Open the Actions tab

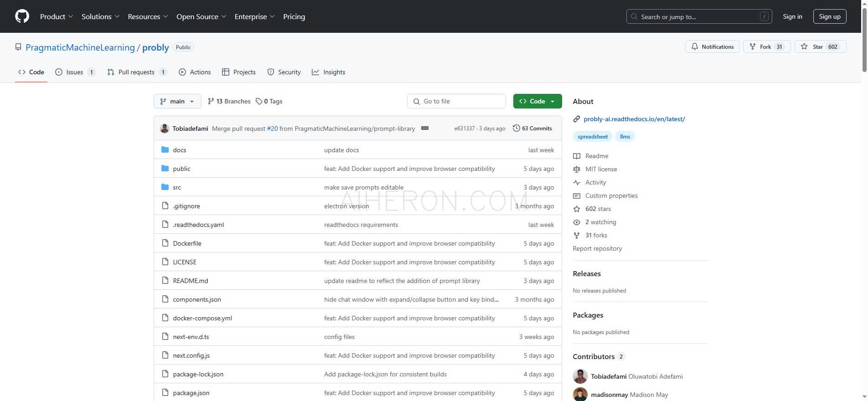(195, 72)
